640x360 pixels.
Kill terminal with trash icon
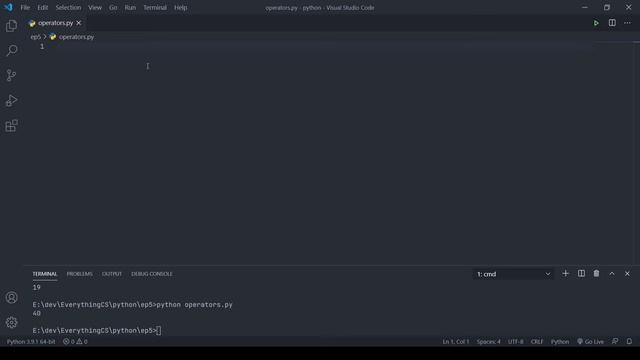tap(596, 273)
